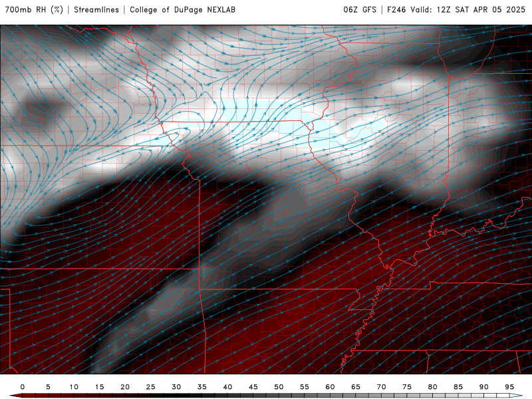Viewport: 532px width, 399px height.
Task: Click the 50 label on the color scale
Action: click(279, 387)
